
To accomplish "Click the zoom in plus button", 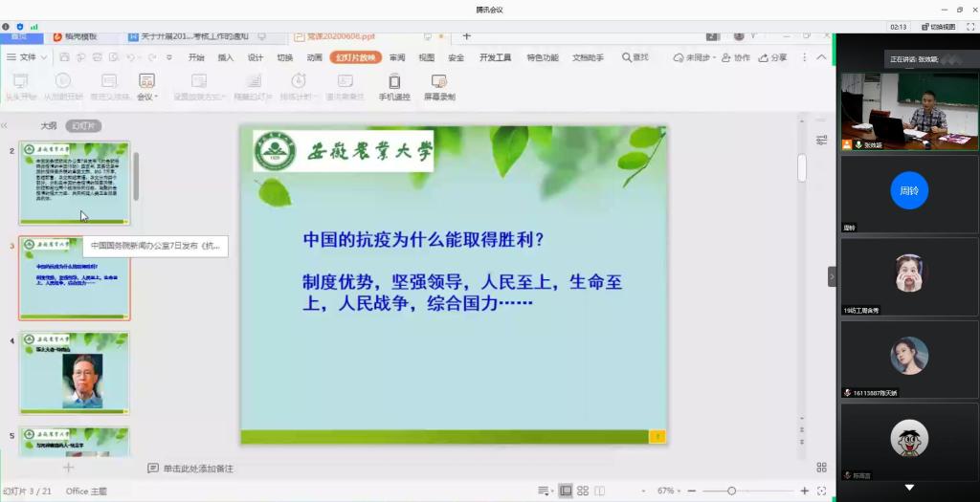I will 804,491.
